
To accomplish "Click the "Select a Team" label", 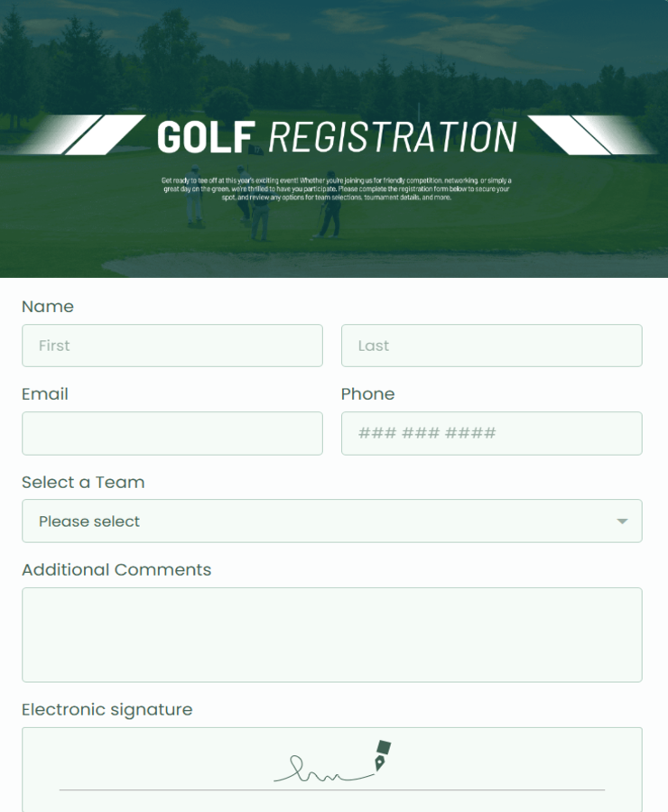I will pyautogui.click(x=82, y=482).
